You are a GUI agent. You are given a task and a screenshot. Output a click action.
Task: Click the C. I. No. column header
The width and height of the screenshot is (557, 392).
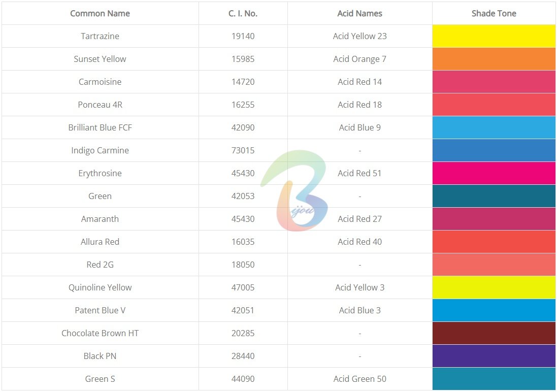[243, 14]
